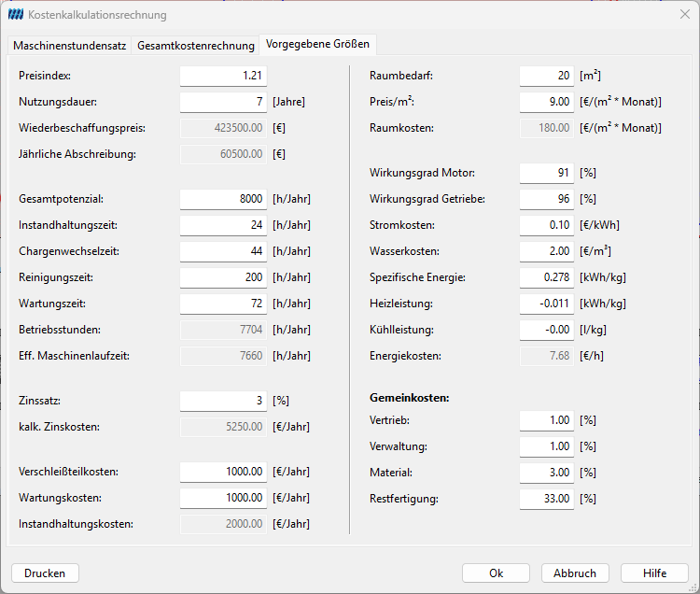Image resolution: width=700 pixels, height=594 pixels.
Task: Focus the Preisindex input field
Action: click(224, 76)
